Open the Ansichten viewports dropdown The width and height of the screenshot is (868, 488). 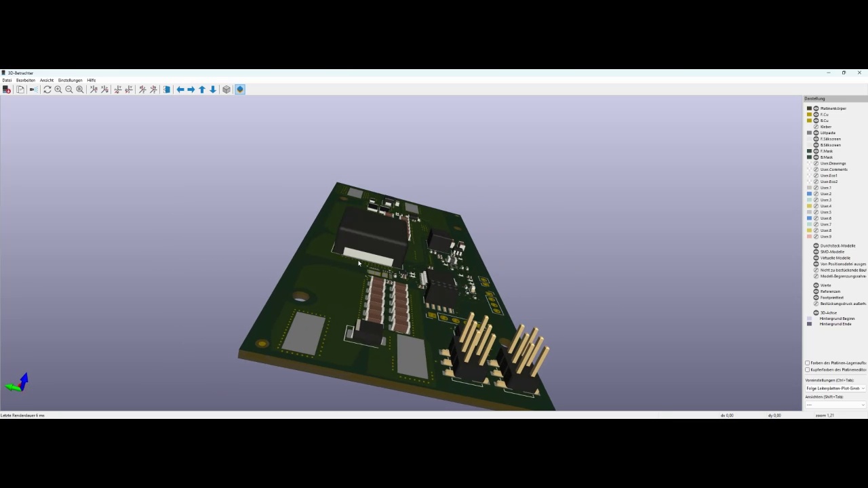[835, 405]
